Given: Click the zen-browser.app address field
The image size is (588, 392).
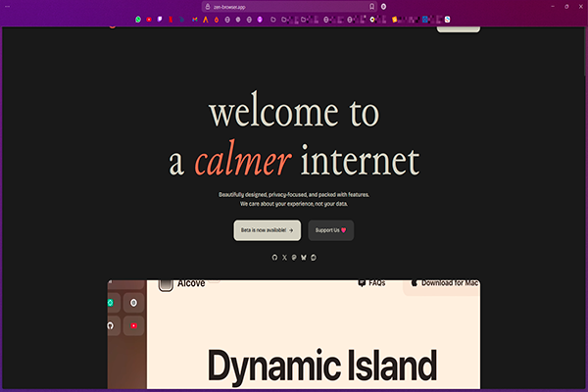Looking at the screenshot, I should [x=289, y=7].
